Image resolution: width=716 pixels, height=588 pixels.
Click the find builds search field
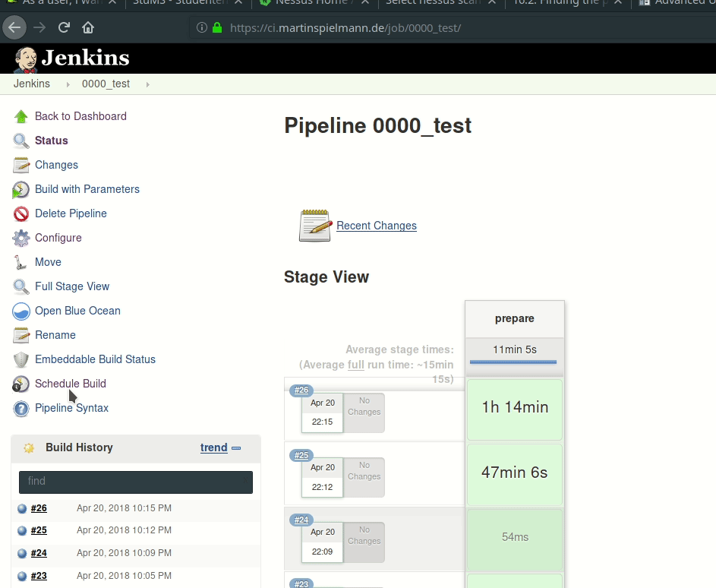[136, 482]
